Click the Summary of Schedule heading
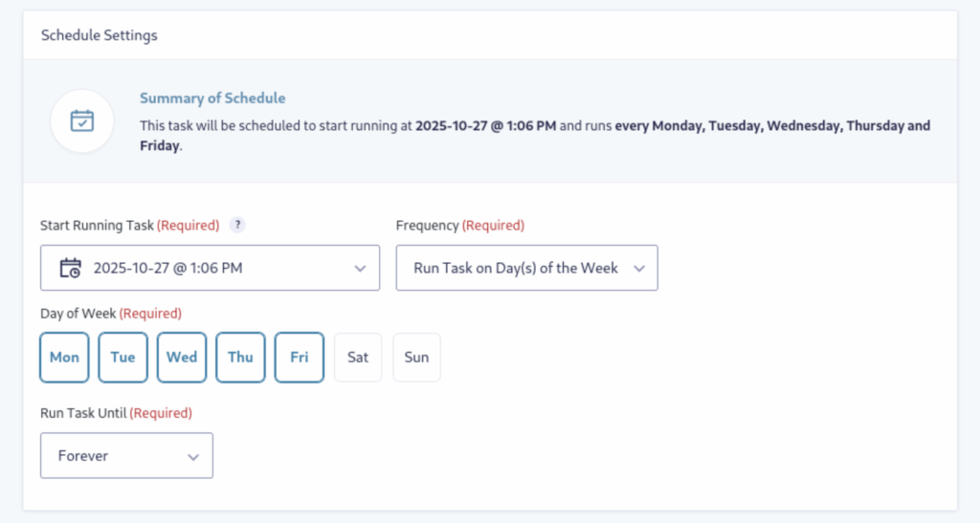 (x=212, y=98)
